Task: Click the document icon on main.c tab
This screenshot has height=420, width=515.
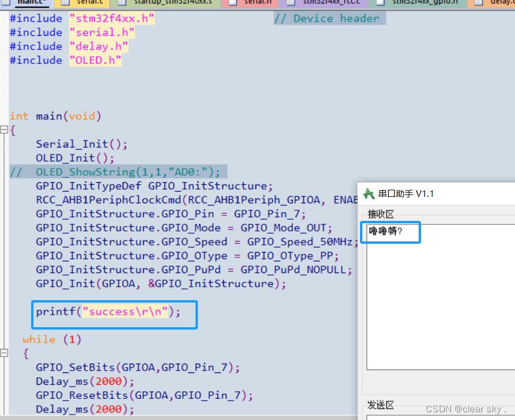Action: pyautogui.click(x=6, y=3)
